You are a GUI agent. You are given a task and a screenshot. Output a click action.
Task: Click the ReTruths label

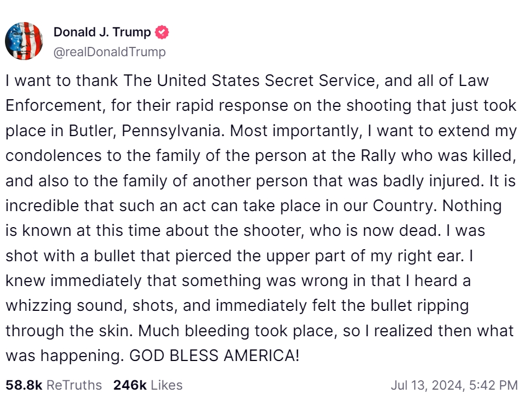(74, 385)
